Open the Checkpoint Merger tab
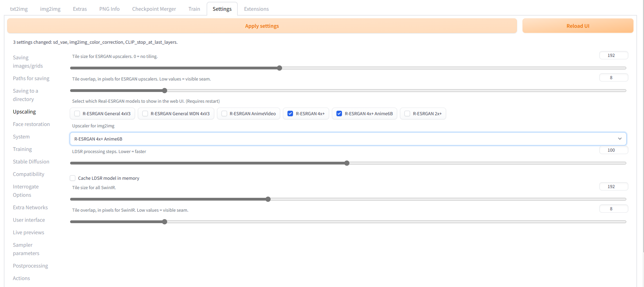644x287 pixels. point(154,9)
